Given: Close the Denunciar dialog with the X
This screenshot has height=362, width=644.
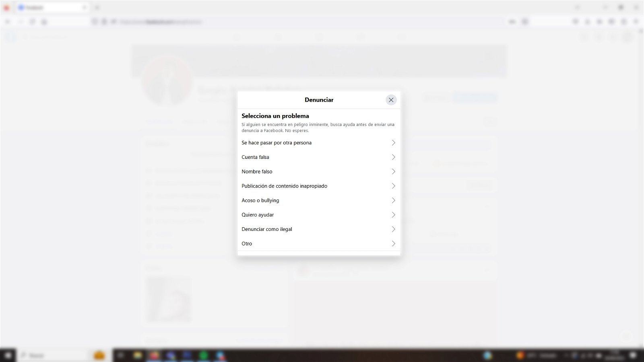Looking at the screenshot, I should (391, 100).
